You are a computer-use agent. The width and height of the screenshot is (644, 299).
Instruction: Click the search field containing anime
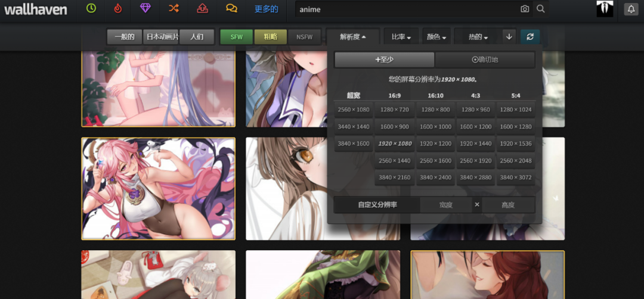click(x=407, y=9)
